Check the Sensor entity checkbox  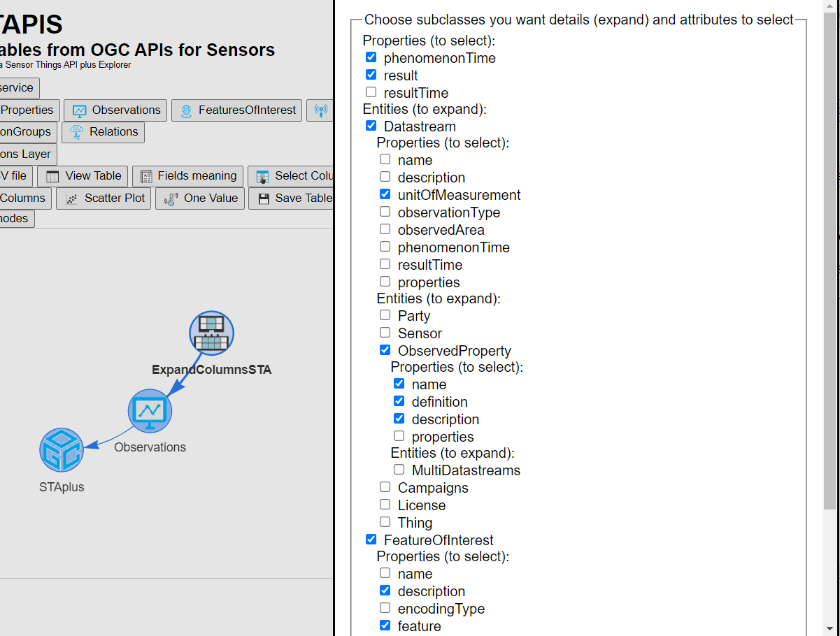385,333
